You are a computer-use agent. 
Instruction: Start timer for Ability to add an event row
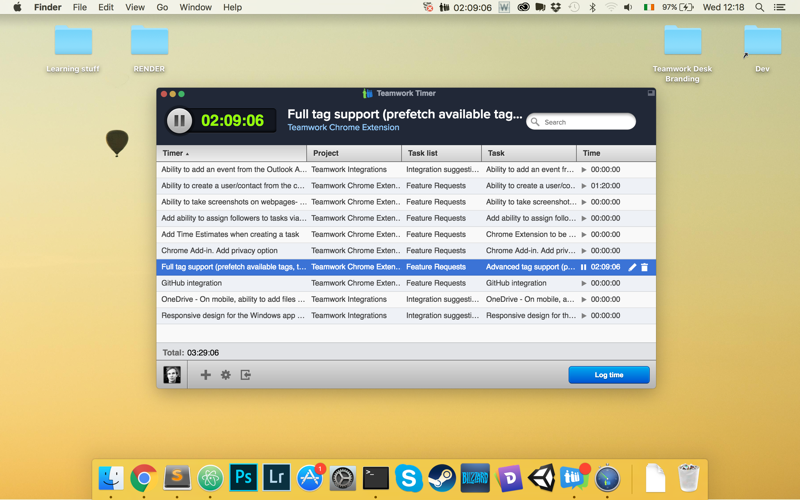pos(584,169)
